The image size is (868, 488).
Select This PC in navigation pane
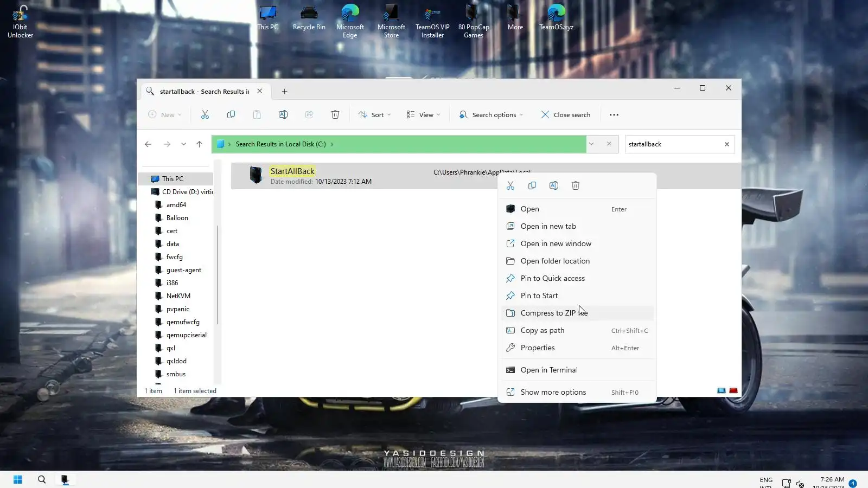click(x=176, y=179)
